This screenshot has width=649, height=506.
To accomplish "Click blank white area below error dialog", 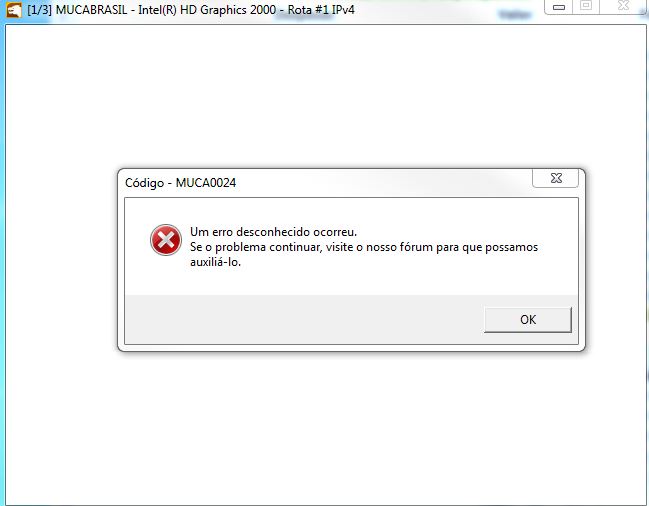I will [326, 428].
